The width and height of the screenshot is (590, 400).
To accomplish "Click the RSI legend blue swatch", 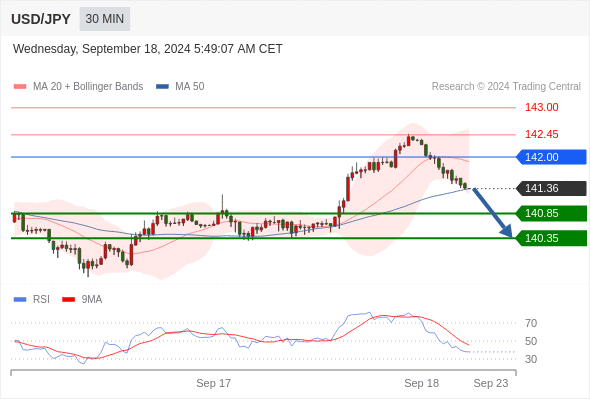I will (x=20, y=300).
